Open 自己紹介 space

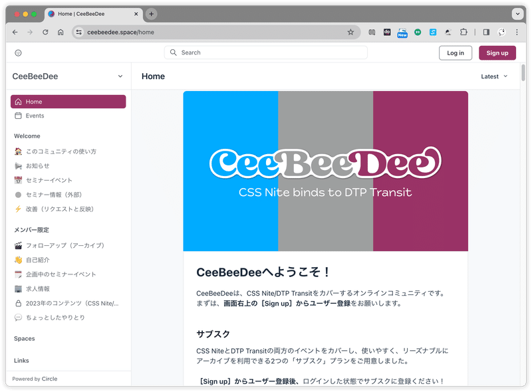click(x=68, y=260)
